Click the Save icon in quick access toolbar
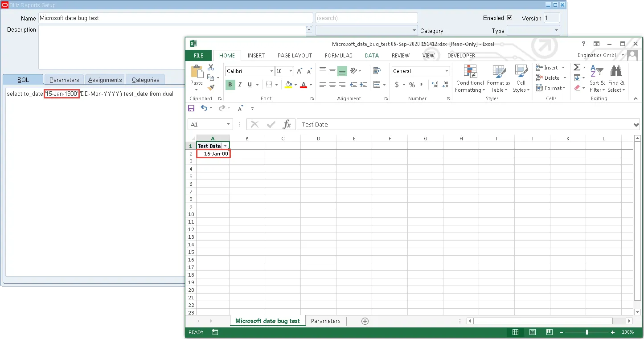 pos(191,108)
